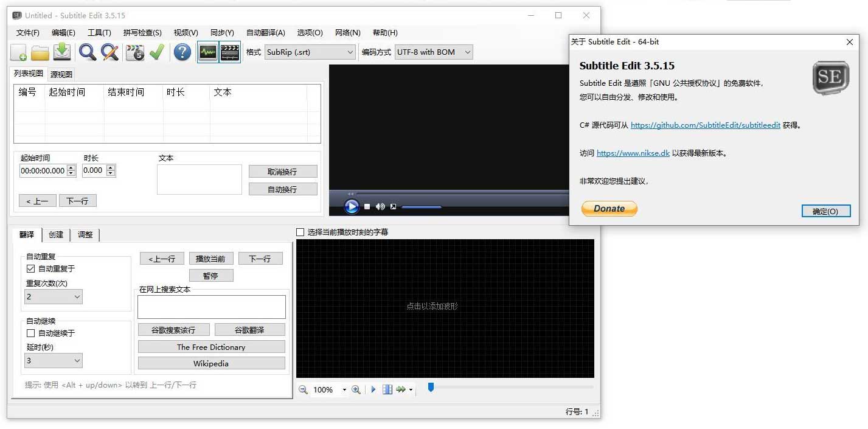Screen dimensions: 868x429
Task: Click the SE logo in the About dialog
Action: 830,77
